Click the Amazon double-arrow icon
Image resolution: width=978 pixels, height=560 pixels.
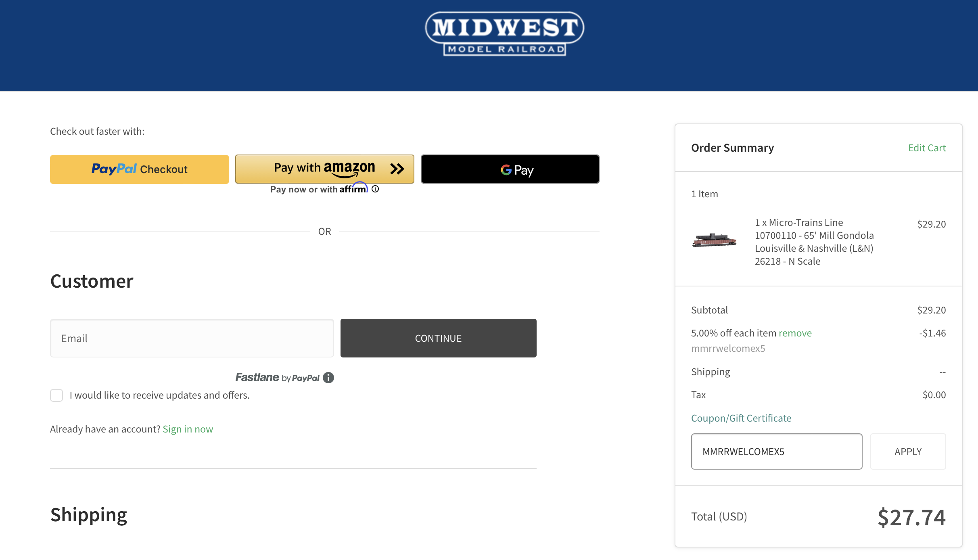[x=397, y=169]
